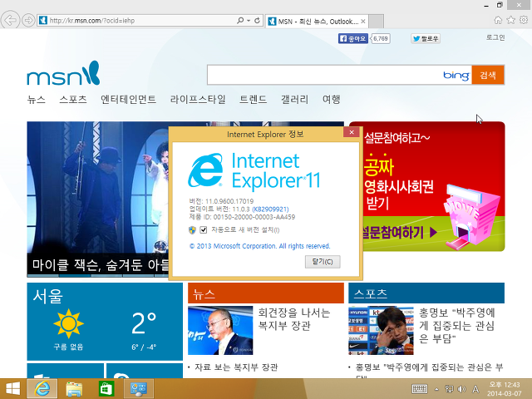Click the sun weather icon

(x=68, y=323)
